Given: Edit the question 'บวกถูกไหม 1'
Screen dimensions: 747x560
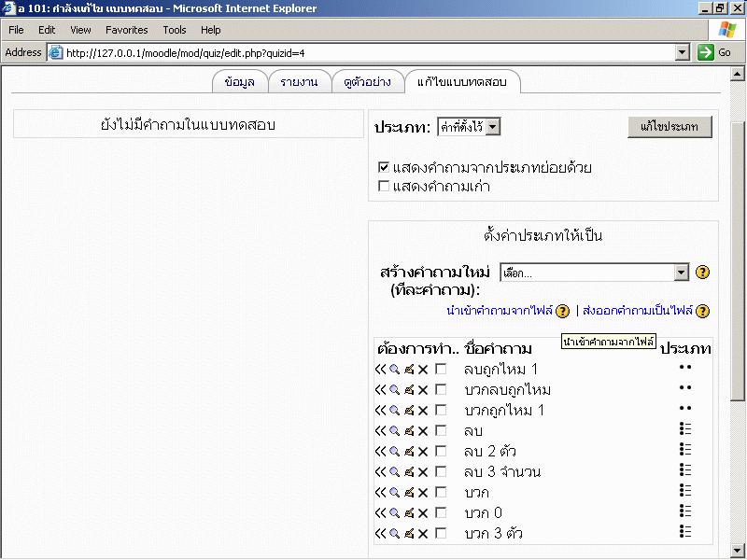Looking at the screenshot, I should tap(408, 411).
